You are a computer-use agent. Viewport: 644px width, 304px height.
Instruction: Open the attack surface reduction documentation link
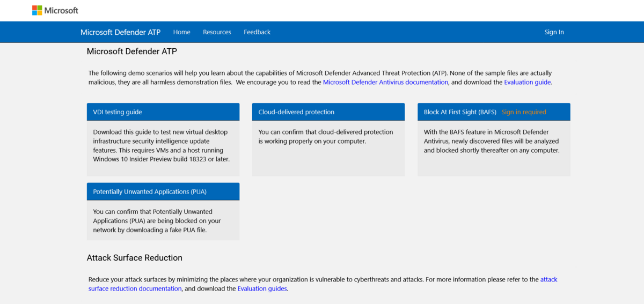(x=323, y=284)
